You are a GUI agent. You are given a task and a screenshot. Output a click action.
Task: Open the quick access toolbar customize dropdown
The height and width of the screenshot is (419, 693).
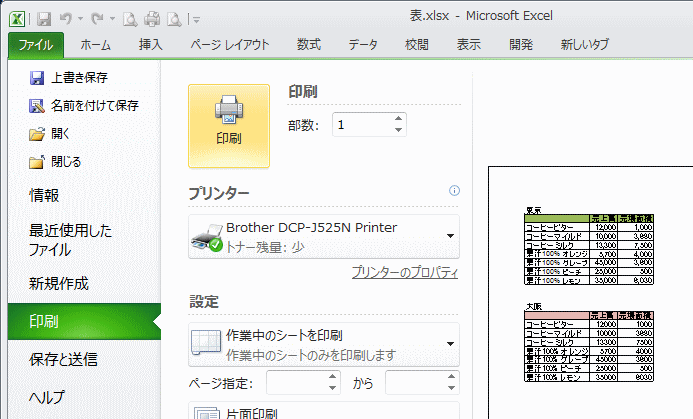click(x=197, y=19)
